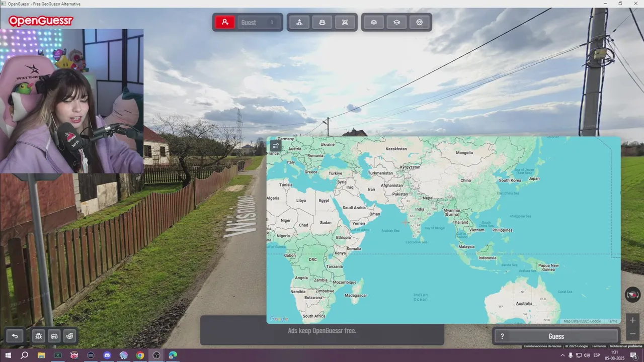Open the gear settings icon
644x362 pixels.
click(x=419, y=22)
